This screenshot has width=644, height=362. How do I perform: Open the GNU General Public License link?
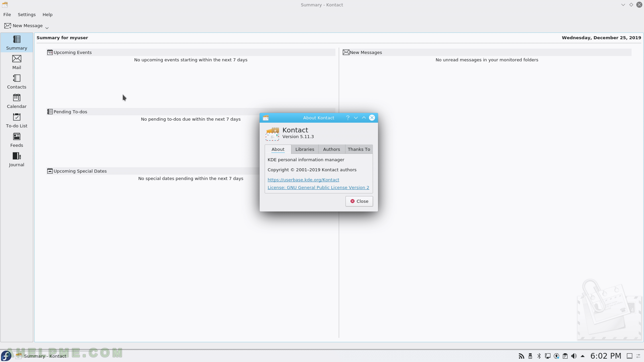pos(318,188)
